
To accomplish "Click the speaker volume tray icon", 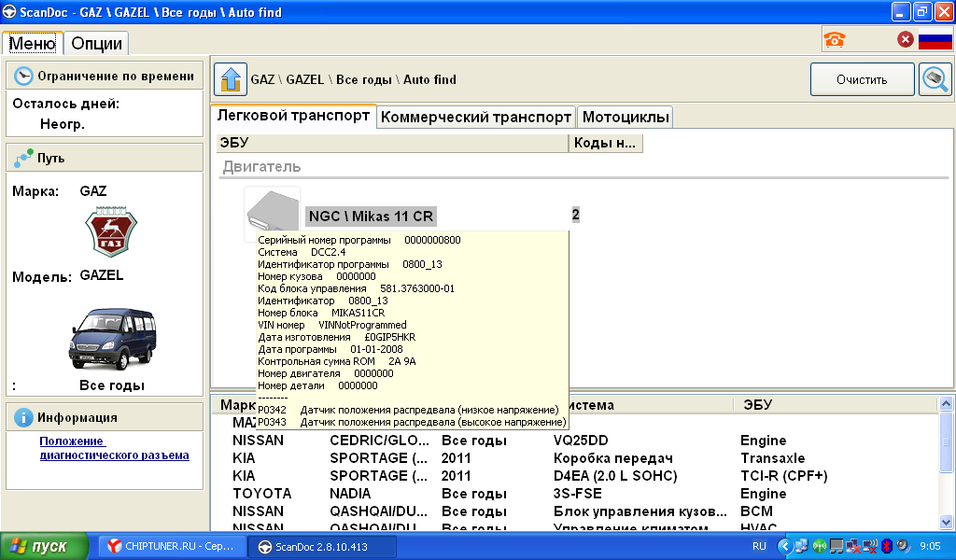I will [903, 546].
